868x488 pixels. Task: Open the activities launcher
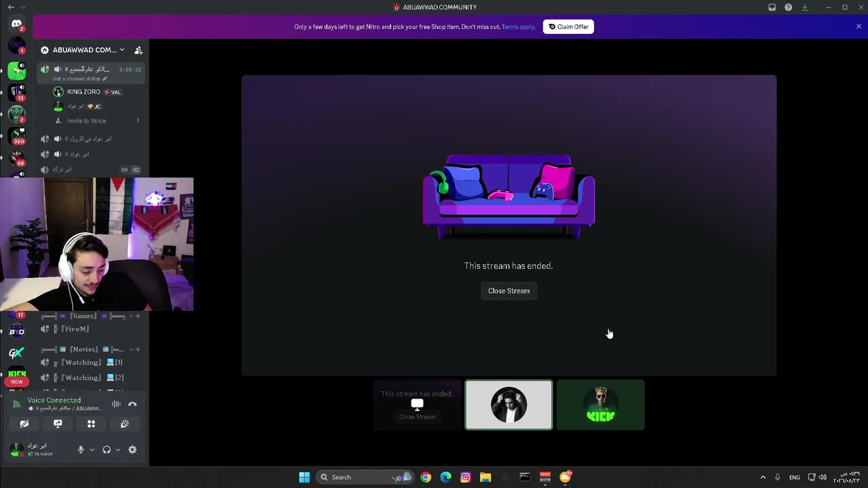(x=91, y=424)
